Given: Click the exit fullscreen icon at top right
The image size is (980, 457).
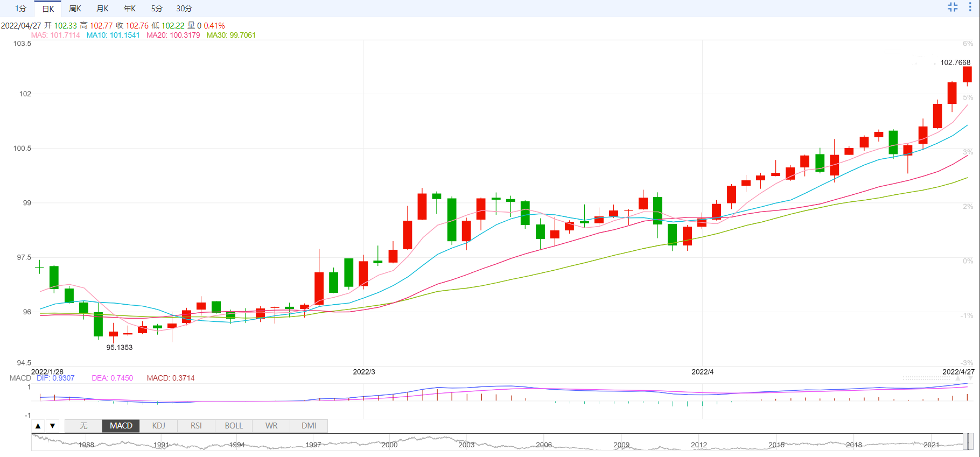Looking at the screenshot, I should pos(953,7).
